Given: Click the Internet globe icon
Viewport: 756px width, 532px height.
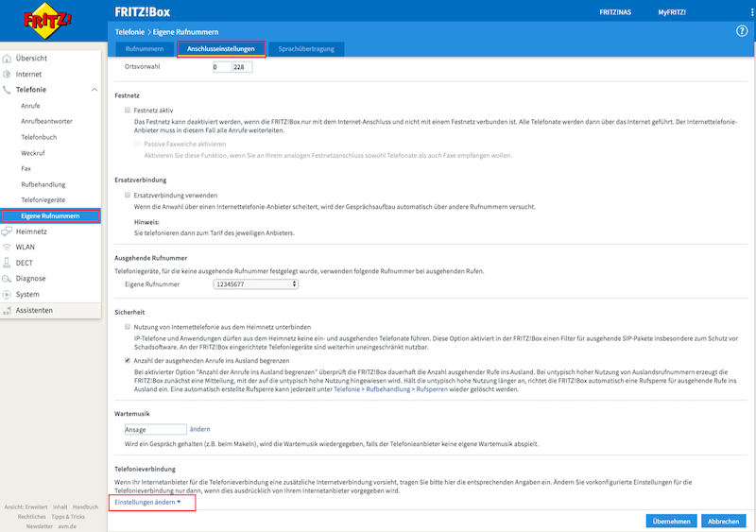Looking at the screenshot, I should pyautogui.click(x=7, y=75).
